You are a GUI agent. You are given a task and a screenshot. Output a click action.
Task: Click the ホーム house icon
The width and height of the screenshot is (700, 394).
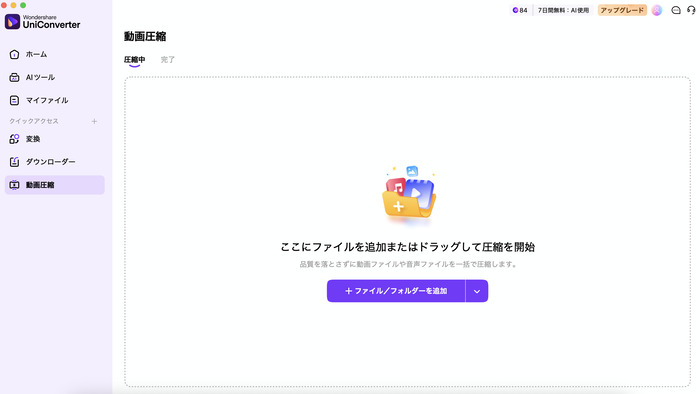click(x=14, y=54)
